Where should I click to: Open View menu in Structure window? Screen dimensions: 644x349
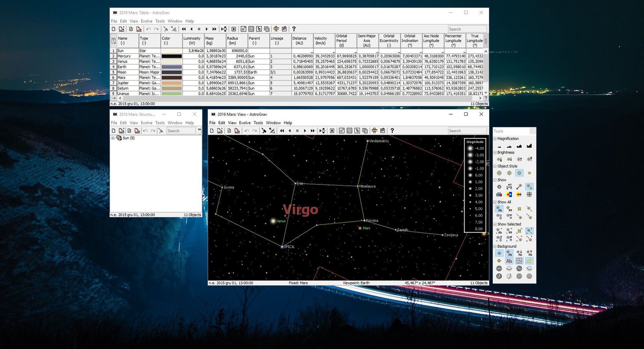pos(134,123)
